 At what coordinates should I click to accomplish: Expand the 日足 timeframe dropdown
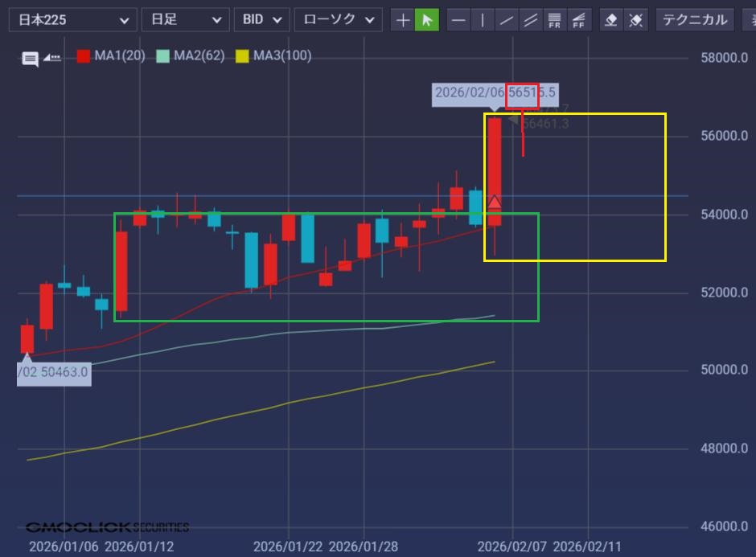tap(184, 19)
